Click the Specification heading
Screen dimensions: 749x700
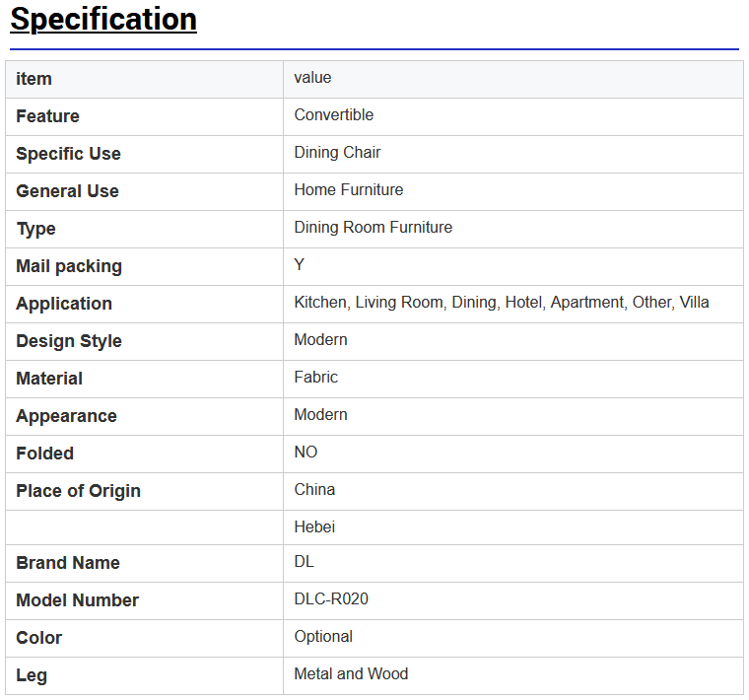(103, 20)
